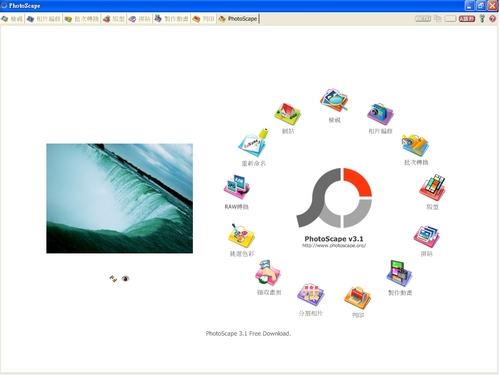The width and height of the screenshot is (500, 375).
Task: Switch to the 列印 tab in the top tab bar
Action: click(x=203, y=19)
